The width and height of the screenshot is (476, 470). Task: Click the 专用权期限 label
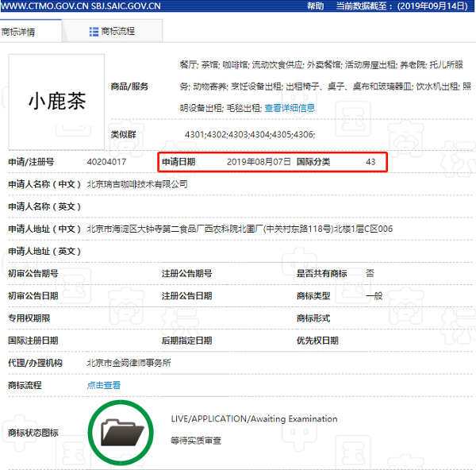pos(29,318)
